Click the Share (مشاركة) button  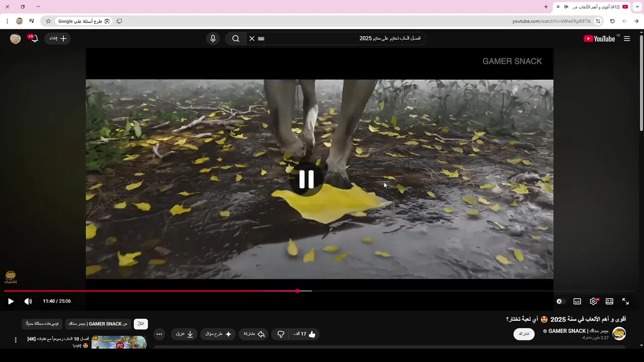254,334
